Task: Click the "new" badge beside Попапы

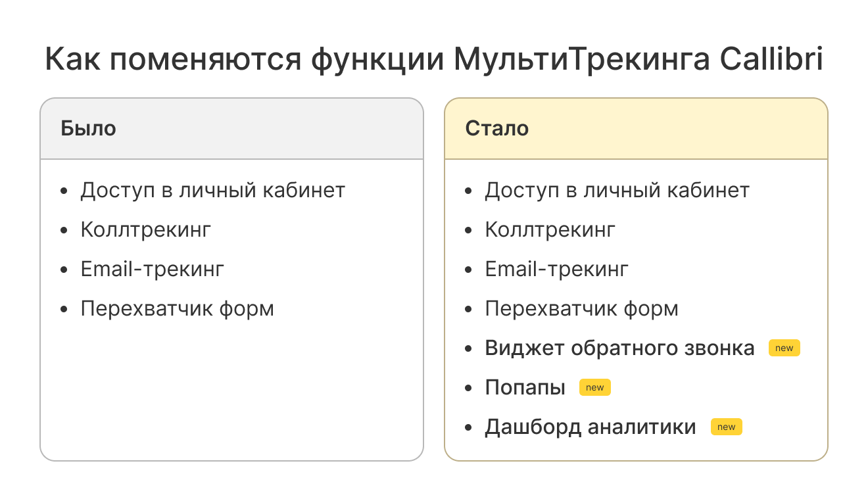Action: click(x=594, y=388)
